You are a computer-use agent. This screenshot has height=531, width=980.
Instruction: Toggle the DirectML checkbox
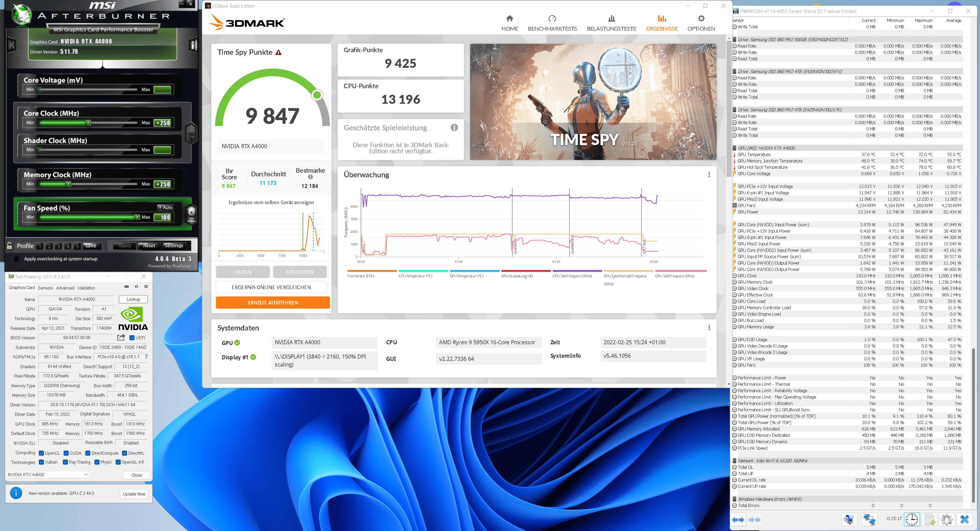click(x=124, y=453)
